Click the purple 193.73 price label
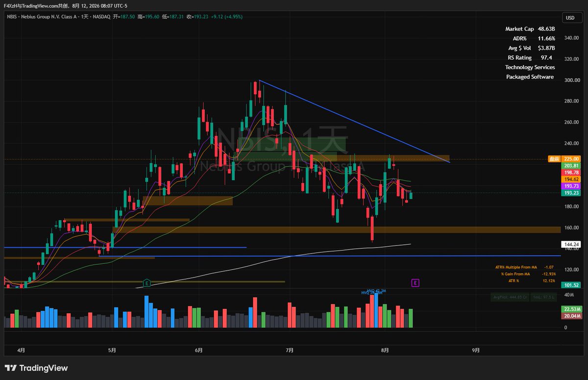Image resolution: width=588 pixels, height=380 pixels. click(572, 186)
